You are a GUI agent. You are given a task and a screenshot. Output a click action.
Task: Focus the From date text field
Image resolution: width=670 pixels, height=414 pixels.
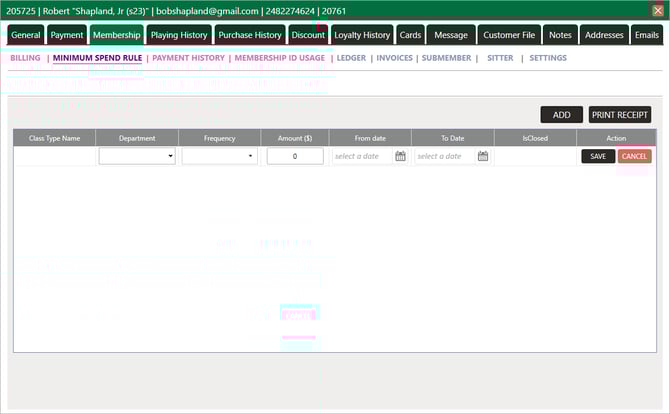(361, 156)
